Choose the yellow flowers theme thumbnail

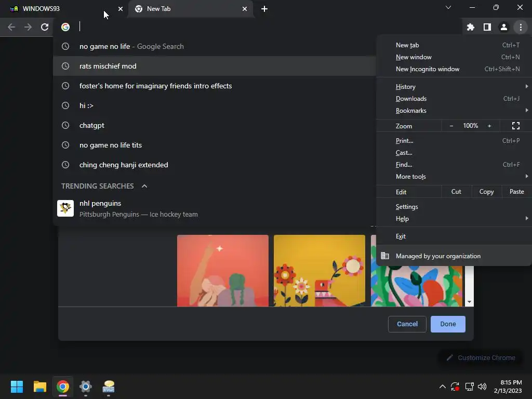pyautogui.click(x=320, y=271)
